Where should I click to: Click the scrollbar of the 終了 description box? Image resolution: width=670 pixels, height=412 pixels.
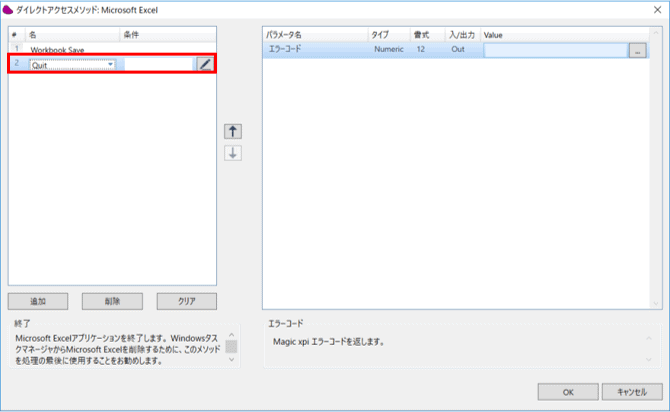[x=231, y=347]
